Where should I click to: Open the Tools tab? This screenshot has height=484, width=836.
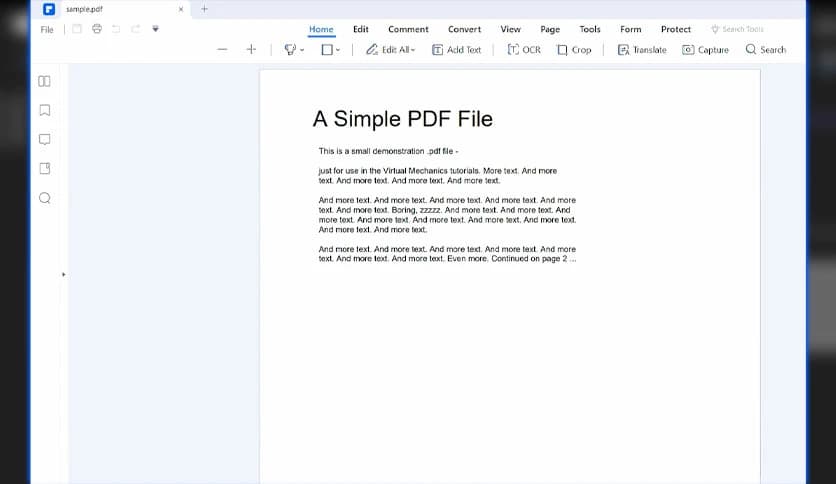coord(590,29)
